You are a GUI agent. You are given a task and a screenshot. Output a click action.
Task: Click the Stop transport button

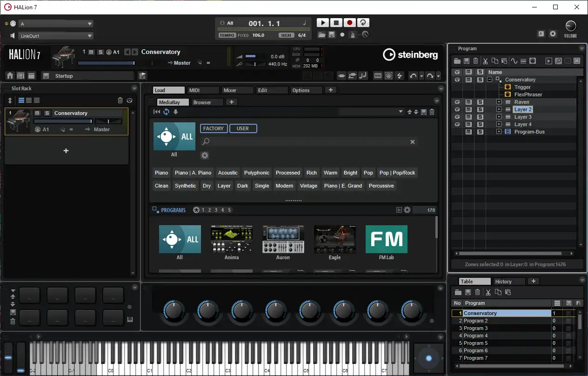pos(336,22)
